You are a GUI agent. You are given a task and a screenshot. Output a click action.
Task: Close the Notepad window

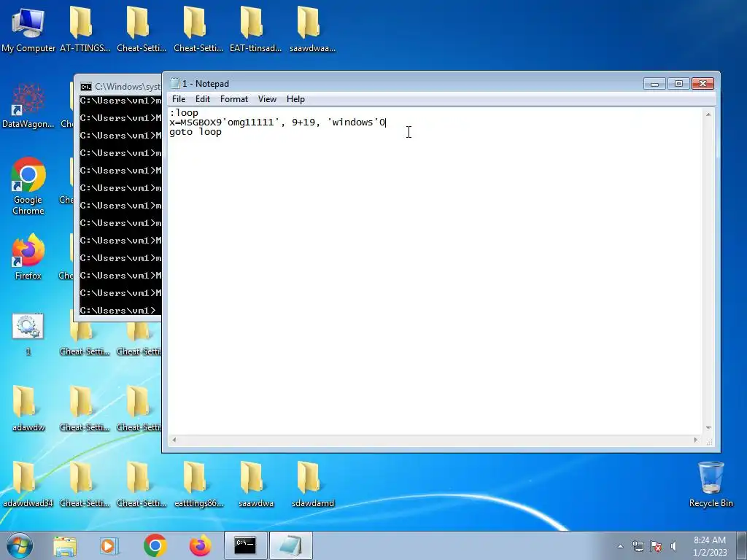click(703, 84)
